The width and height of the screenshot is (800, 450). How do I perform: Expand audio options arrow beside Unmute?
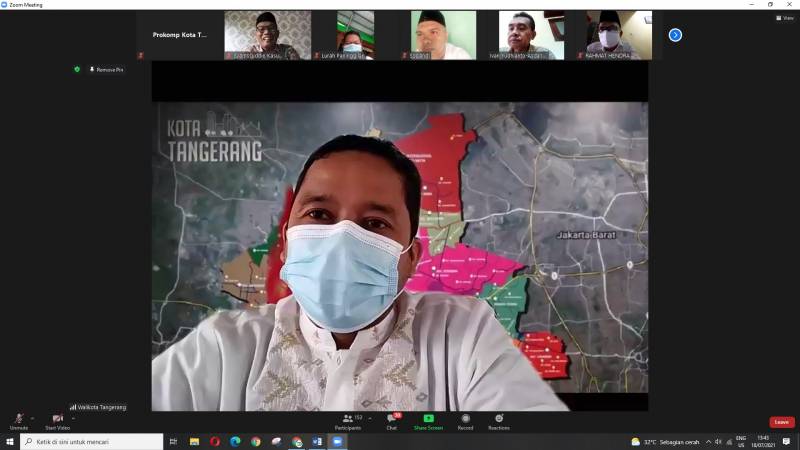(32, 418)
